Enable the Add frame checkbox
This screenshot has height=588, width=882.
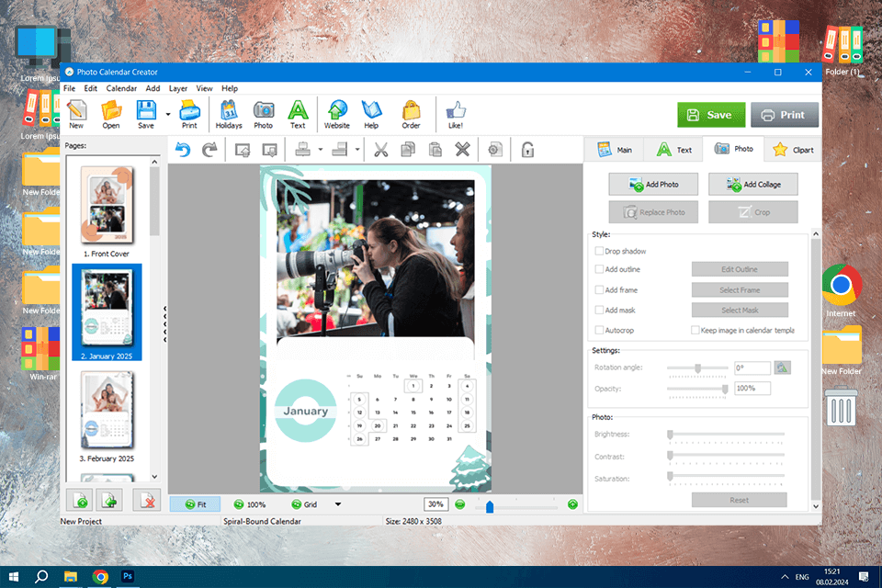tap(599, 289)
